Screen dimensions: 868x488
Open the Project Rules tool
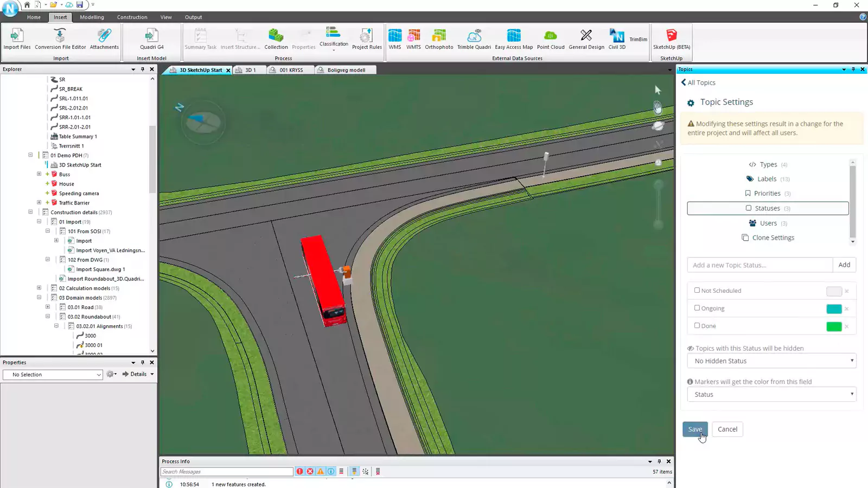pyautogui.click(x=367, y=39)
